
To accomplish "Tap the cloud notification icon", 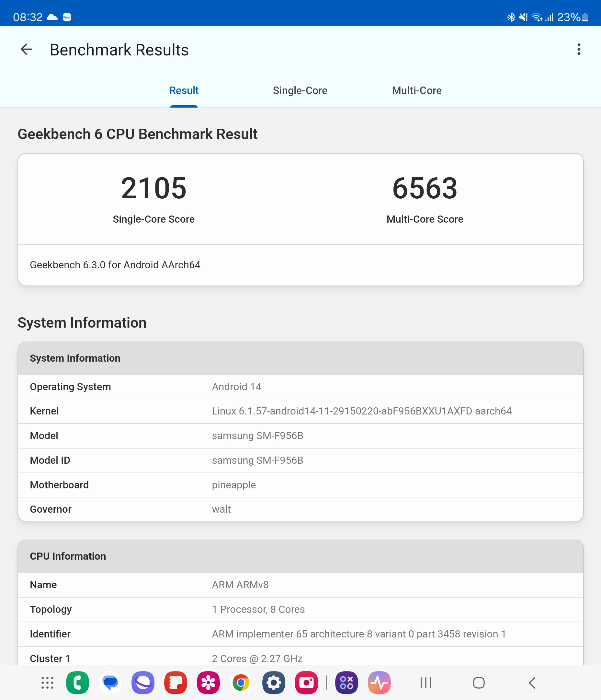I will coord(52,17).
